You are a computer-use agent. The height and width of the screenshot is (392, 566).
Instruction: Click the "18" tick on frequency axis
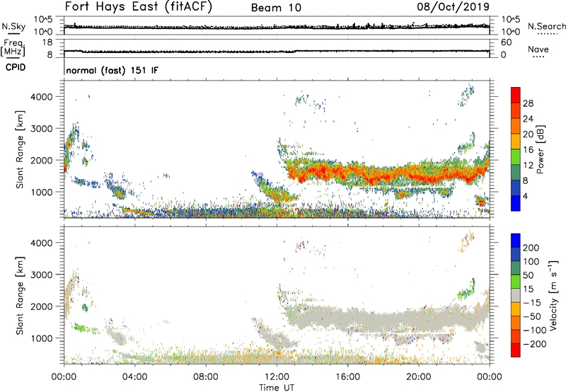[47, 42]
